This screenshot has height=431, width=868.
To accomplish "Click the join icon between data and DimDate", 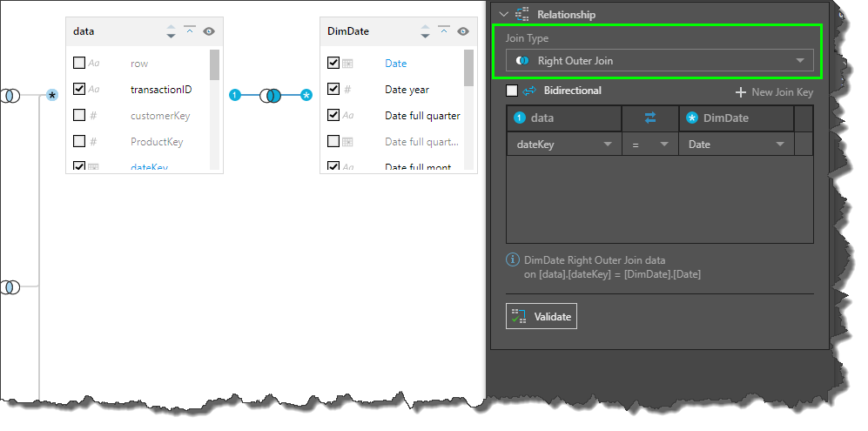I will click(x=270, y=95).
